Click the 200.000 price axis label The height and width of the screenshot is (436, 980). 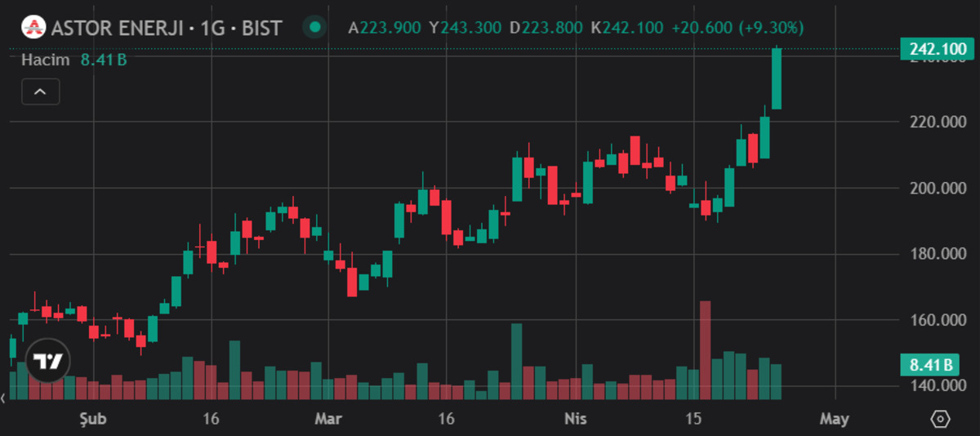[x=937, y=189]
